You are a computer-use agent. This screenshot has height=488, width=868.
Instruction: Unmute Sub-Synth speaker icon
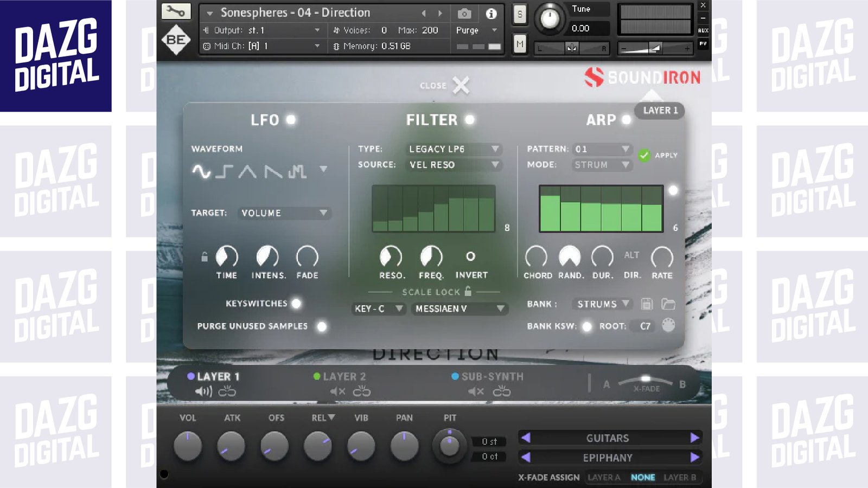(476, 391)
